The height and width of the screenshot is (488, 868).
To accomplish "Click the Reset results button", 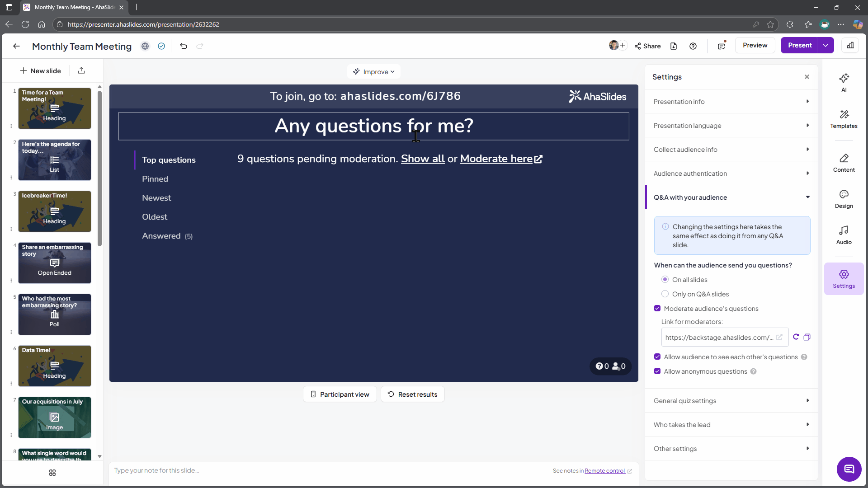I will (x=412, y=394).
